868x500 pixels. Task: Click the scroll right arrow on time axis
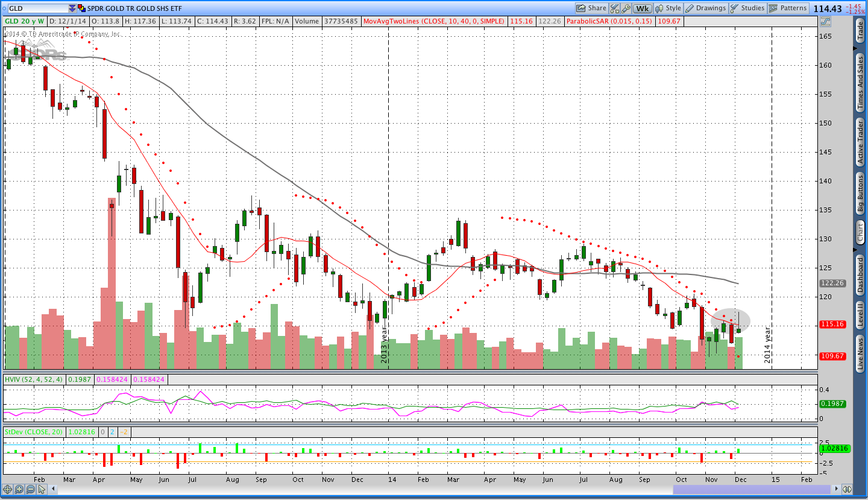pos(835,489)
